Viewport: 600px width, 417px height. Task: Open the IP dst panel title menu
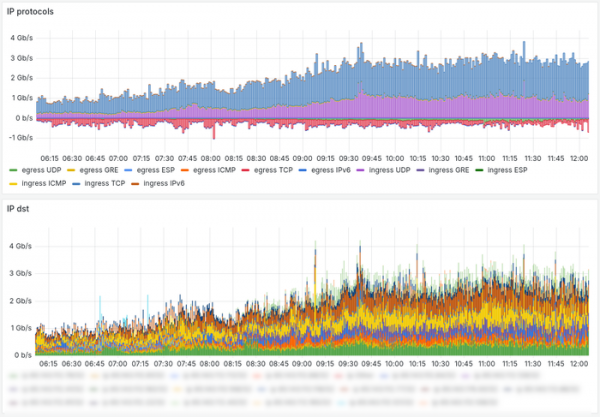20,207
